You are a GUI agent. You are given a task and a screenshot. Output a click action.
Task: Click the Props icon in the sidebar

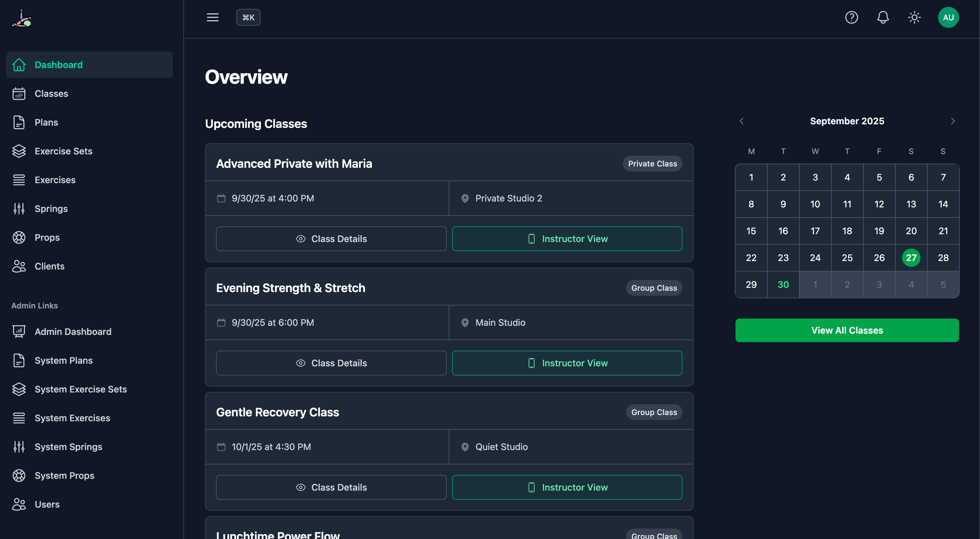19,237
